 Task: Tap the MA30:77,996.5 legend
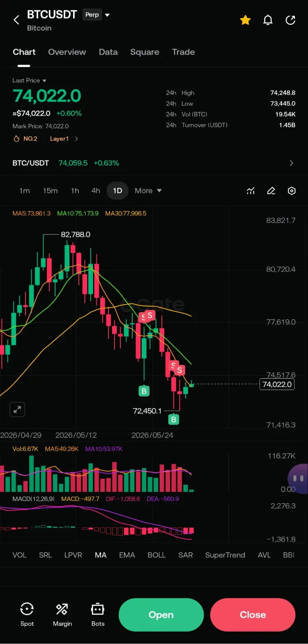[x=126, y=213]
